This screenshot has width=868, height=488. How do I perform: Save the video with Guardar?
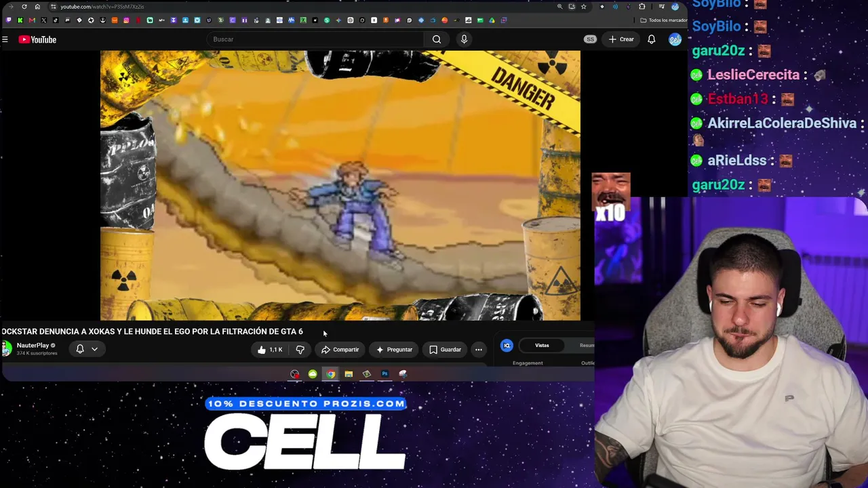tap(445, 350)
